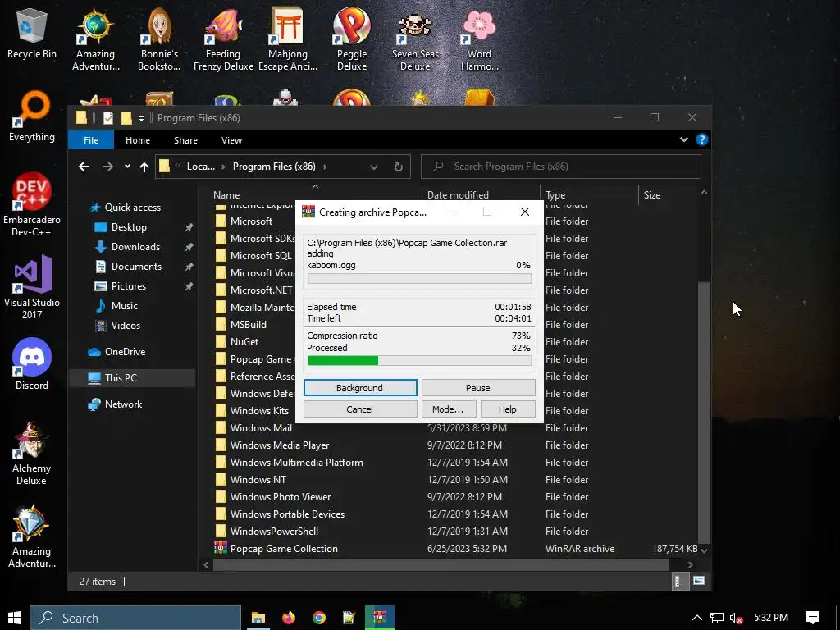Launch Peggle Deluxe shortcut
840x630 pixels.
coord(351,39)
